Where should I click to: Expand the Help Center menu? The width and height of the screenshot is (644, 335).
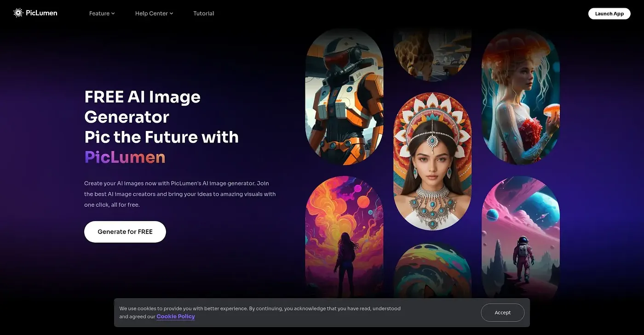pyautogui.click(x=154, y=13)
